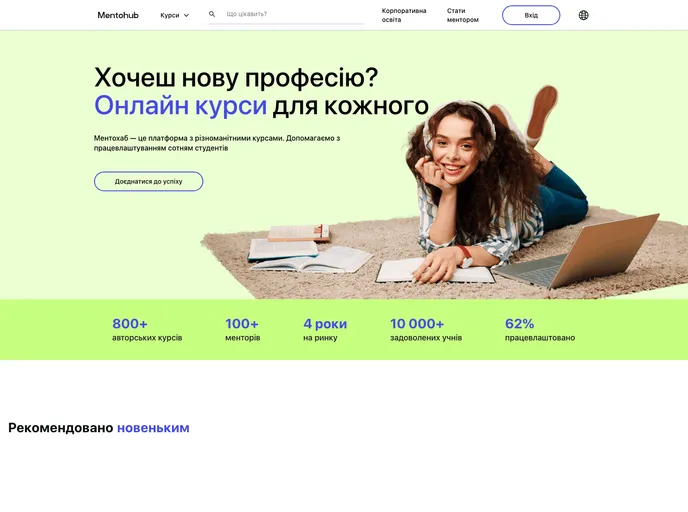Open the Mentohub logo home link

click(118, 15)
